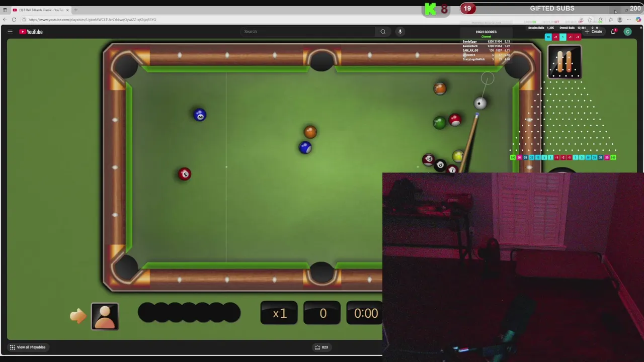
Task: Click the overlay cue sticks image panel
Action: coord(565,62)
